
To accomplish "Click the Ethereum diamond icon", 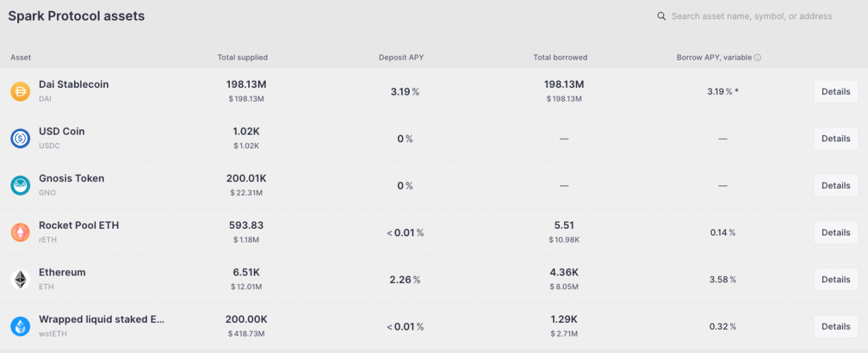I will click(x=20, y=280).
